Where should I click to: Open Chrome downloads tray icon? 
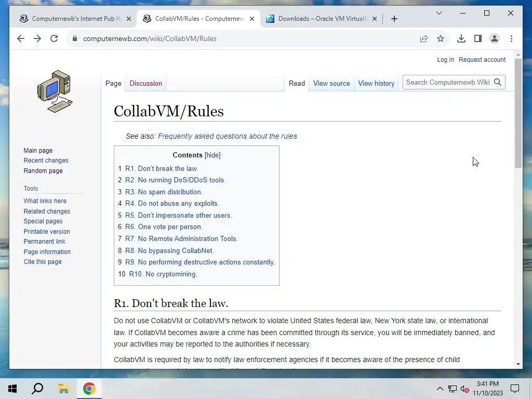[461, 38]
